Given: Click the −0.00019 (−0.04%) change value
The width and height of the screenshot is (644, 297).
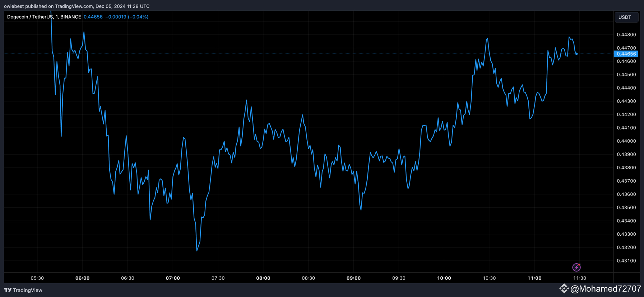Looking at the screenshot, I should pos(127,17).
